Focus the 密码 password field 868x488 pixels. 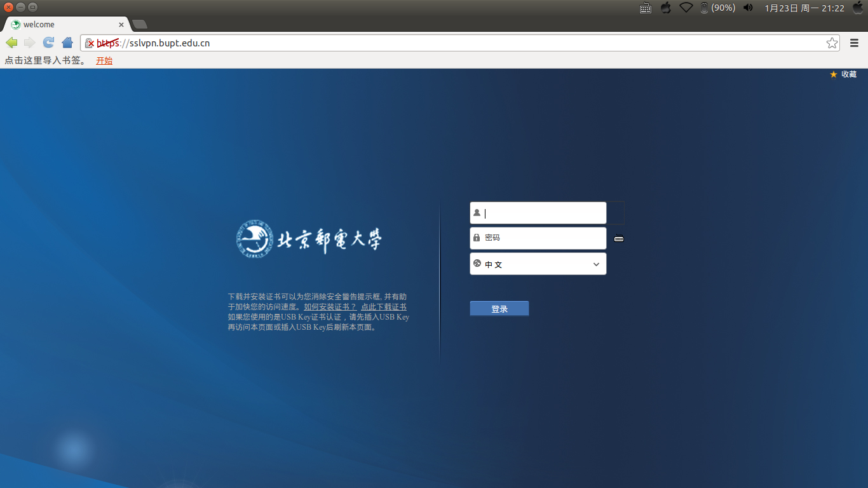point(538,238)
